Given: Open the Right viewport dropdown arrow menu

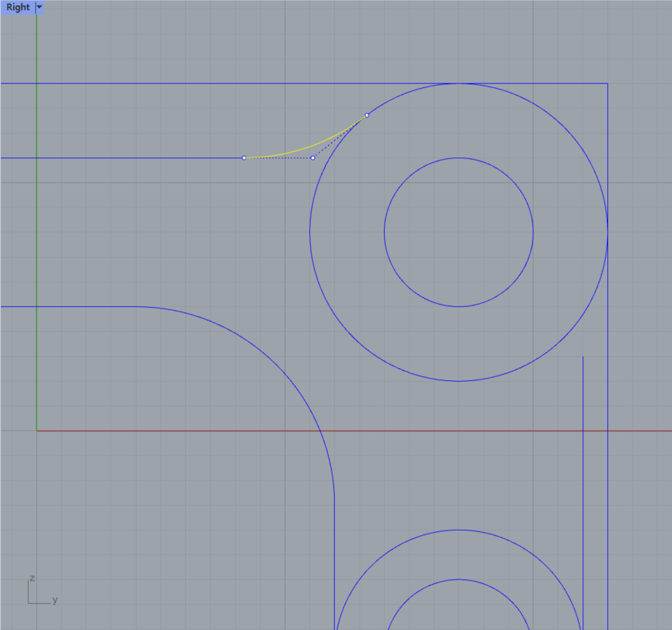Looking at the screenshot, I should (39, 7).
